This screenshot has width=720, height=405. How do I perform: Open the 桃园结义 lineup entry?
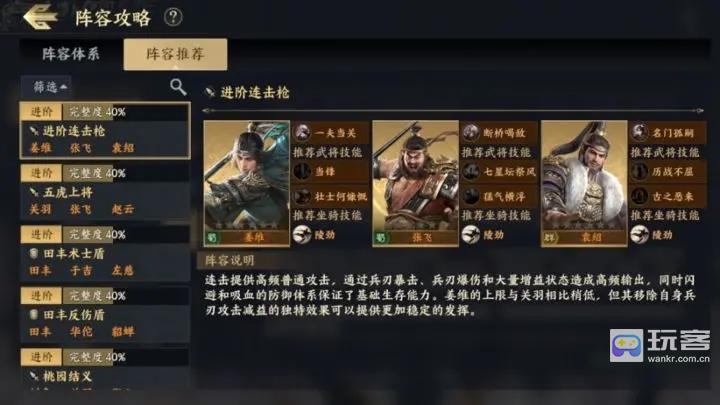105,370
